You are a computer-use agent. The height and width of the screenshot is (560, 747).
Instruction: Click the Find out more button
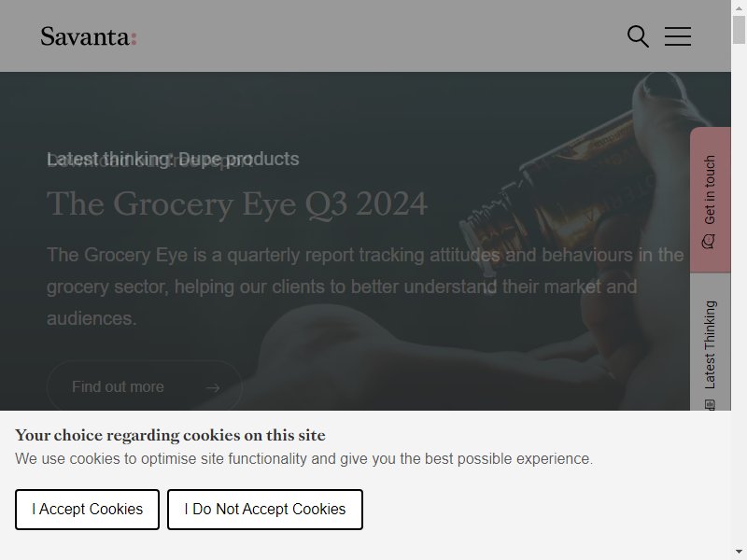[145, 386]
